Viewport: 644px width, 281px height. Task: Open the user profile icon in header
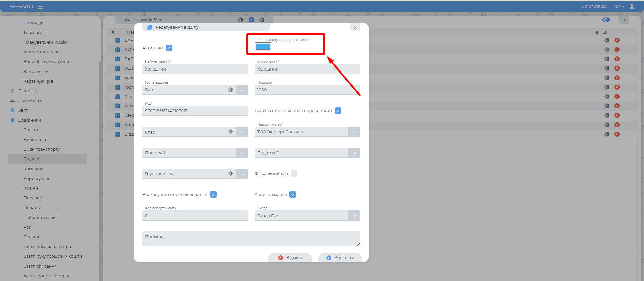point(632,7)
